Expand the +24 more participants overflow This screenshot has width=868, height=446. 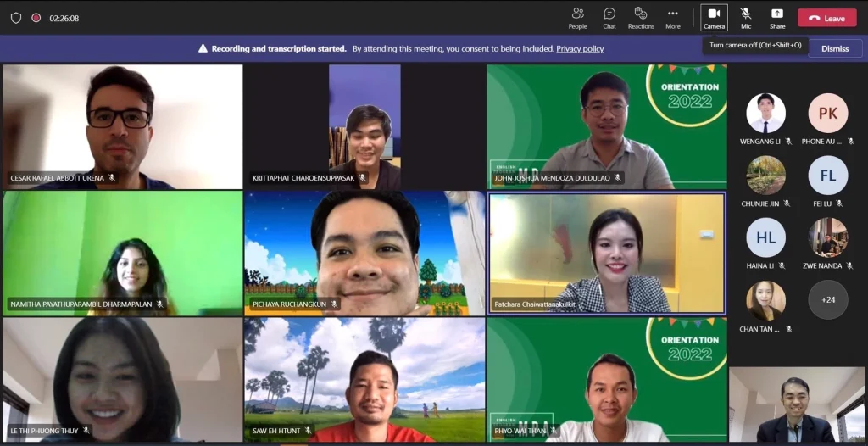pyautogui.click(x=827, y=299)
